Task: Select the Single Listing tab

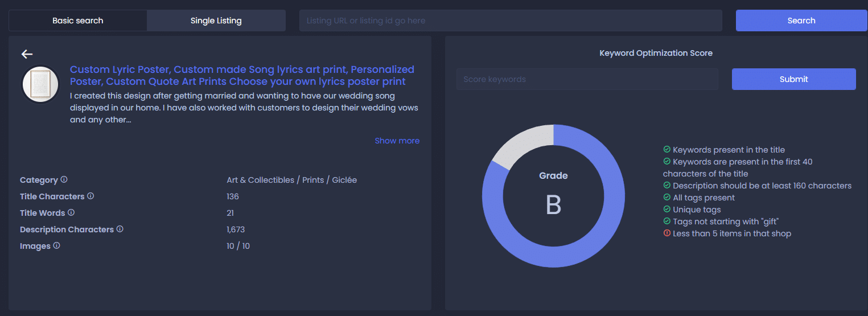Action: click(216, 20)
